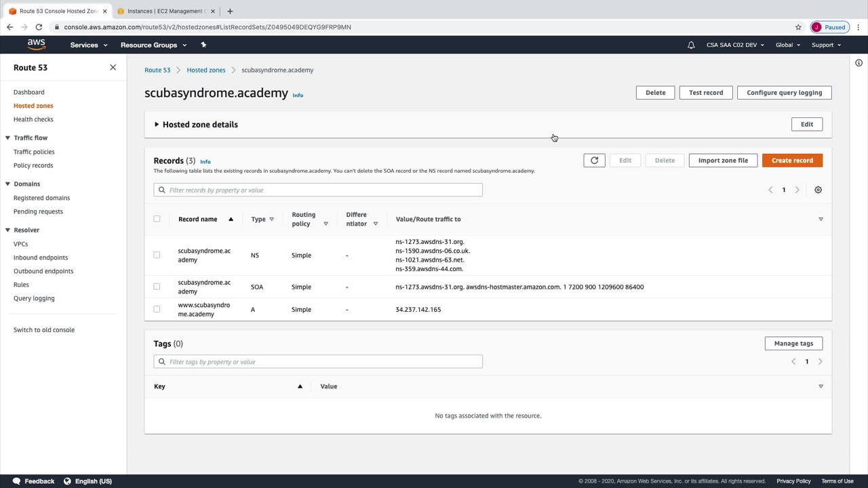The height and width of the screenshot is (488, 868).
Task: Open Dashboard in Route 53 sidebar
Action: (29, 92)
